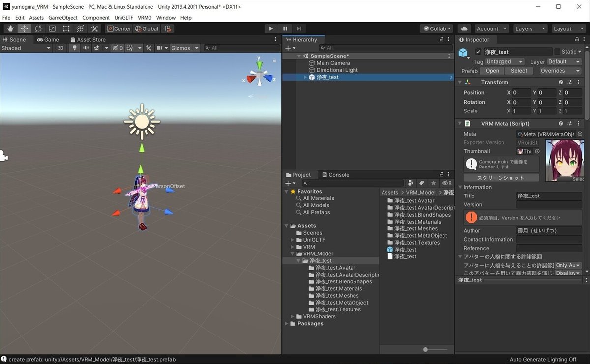The width and height of the screenshot is (590, 364).
Task: Click prefab Select button
Action: pyautogui.click(x=519, y=71)
